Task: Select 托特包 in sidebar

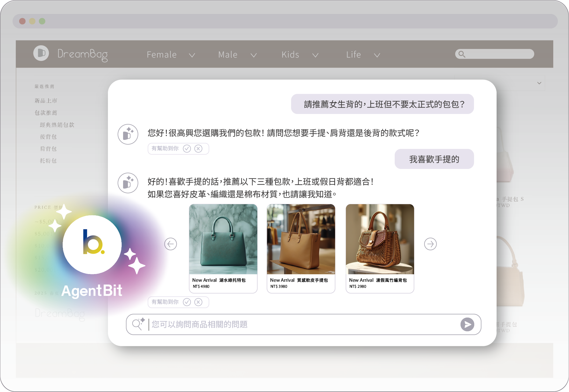Action: [x=48, y=161]
